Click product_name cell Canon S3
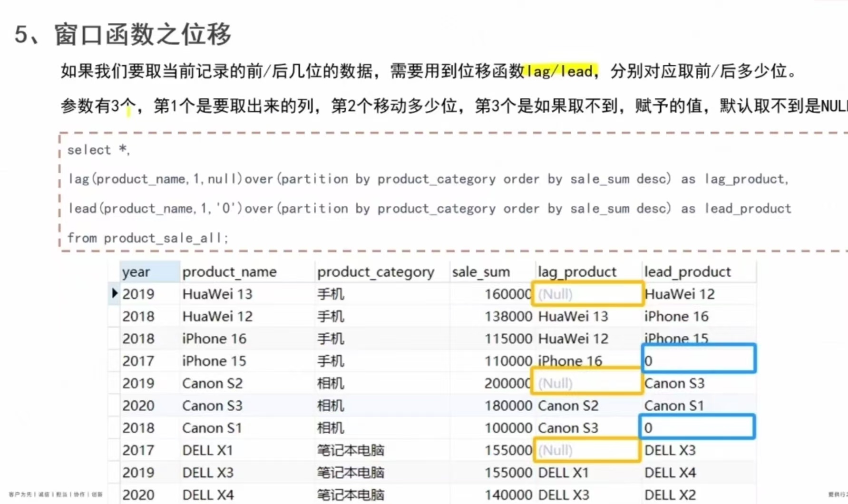848x504 pixels. [x=212, y=406]
